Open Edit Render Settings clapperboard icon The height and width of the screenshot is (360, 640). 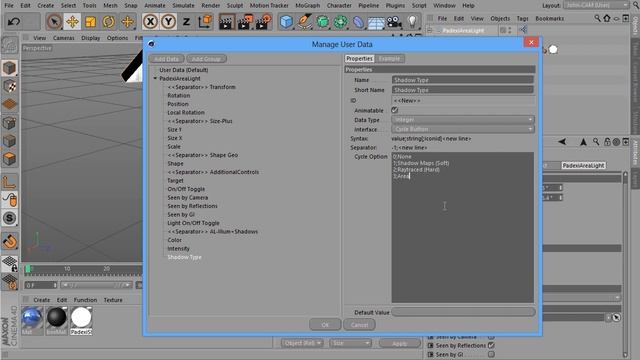tap(263, 21)
